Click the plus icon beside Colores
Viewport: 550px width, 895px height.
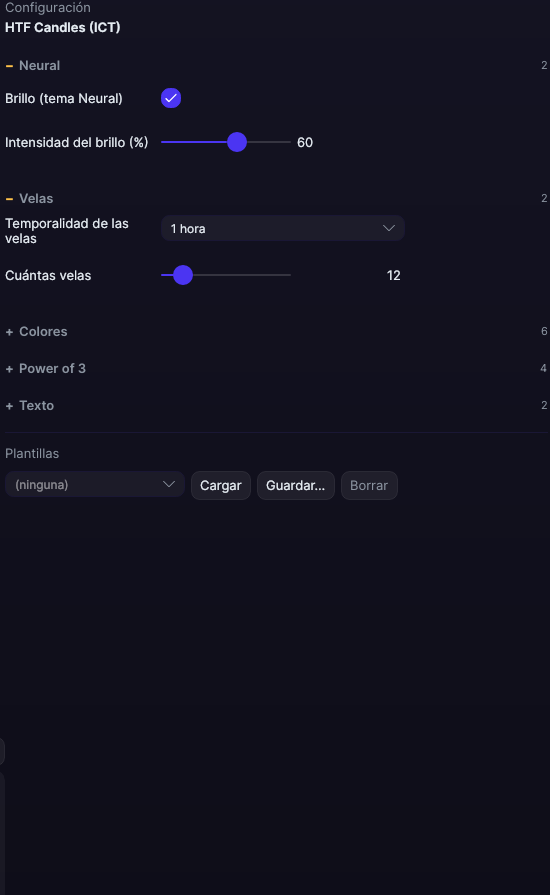tap(9, 332)
